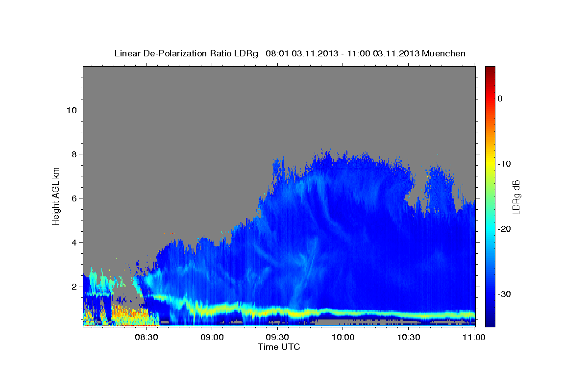The height and width of the screenshot is (392, 588).
Task: Click the dark blue bottom of colorbar
Action: click(490, 321)
